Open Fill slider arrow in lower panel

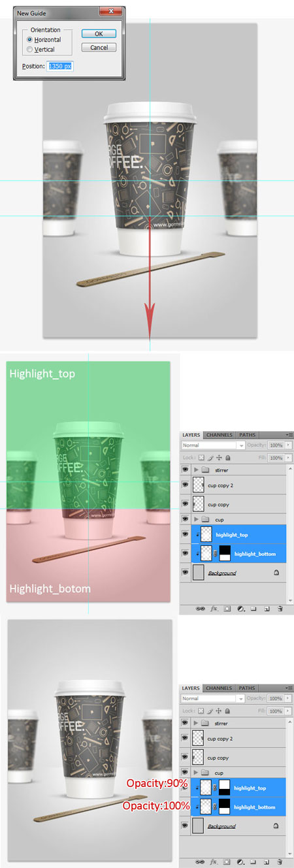(288, 711)
